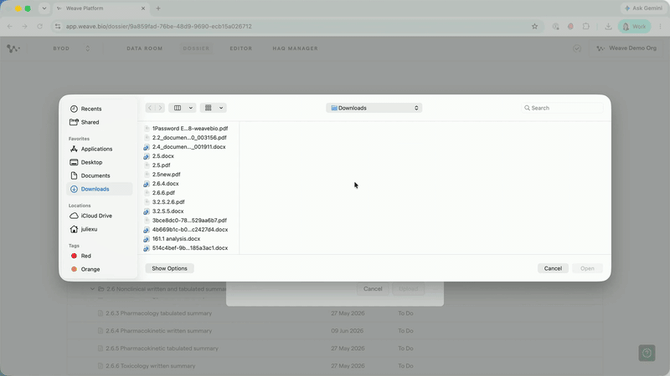Click green help button at bottom right

[647, 352]
